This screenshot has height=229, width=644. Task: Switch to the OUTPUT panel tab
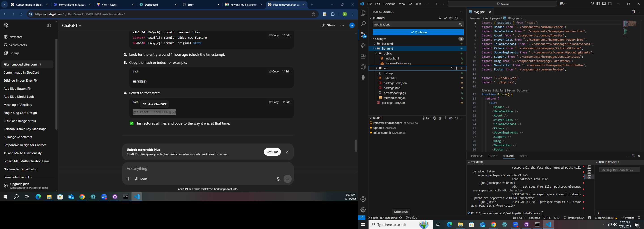pyautogui.click(x=493, y=156)
